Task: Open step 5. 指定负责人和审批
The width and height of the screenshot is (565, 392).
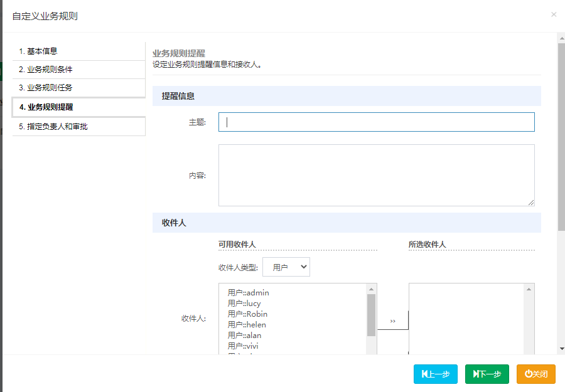Action: point(78,127)
